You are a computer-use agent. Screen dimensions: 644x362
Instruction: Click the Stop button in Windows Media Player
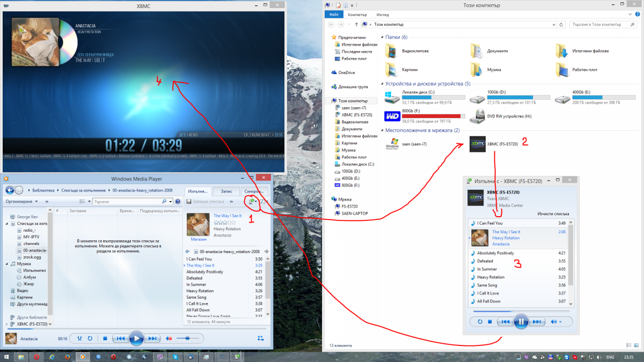pyautogui.click(x=105, y=338)
